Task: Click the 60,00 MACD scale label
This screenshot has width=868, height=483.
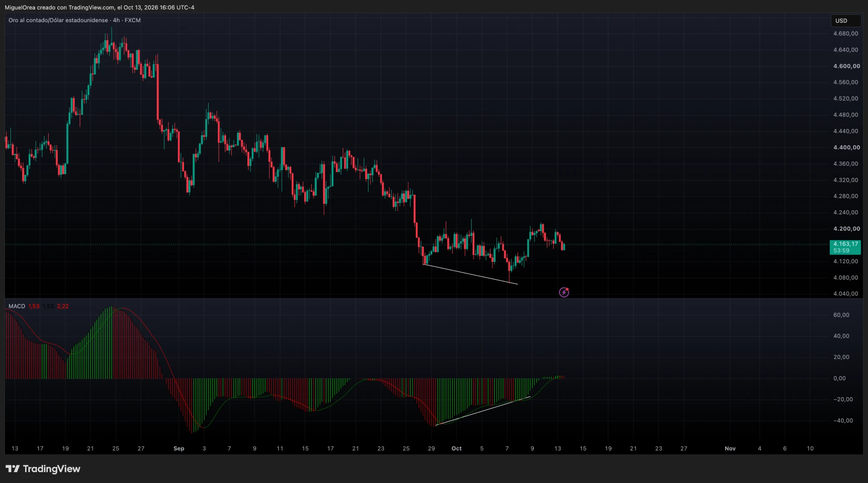Action: pos(841,315)
